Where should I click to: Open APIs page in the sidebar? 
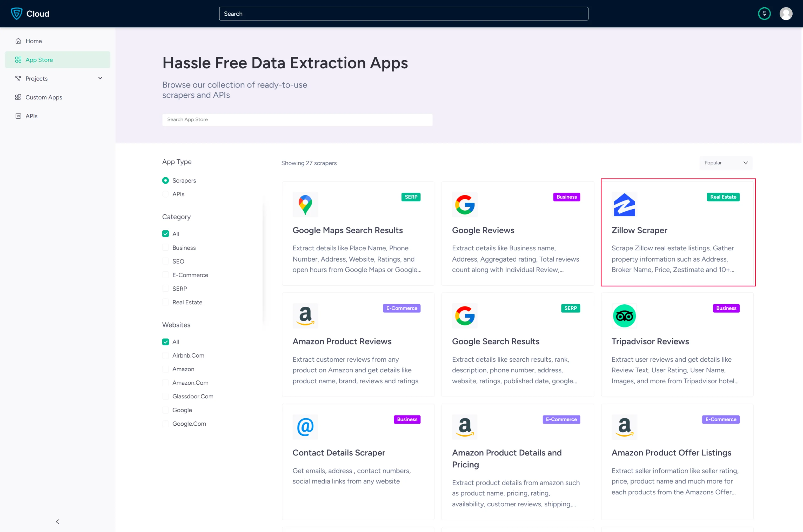pos(58,116)
